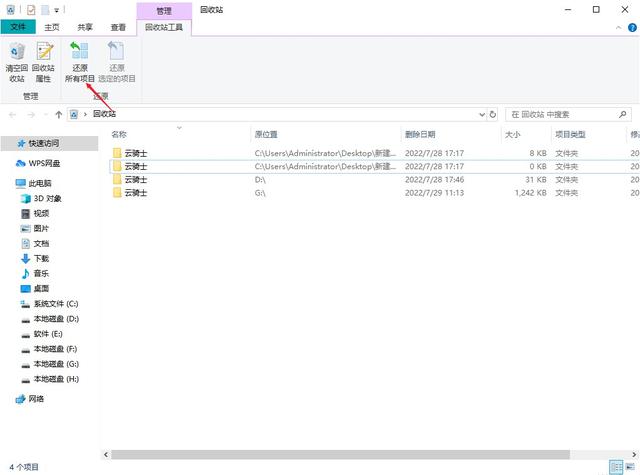Click Restore selected items (还原选定的项目)

point(117,62)
